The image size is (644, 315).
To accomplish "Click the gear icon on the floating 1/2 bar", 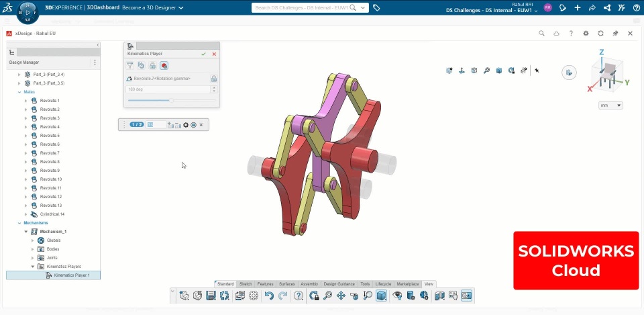I will [x=186, y=125].
